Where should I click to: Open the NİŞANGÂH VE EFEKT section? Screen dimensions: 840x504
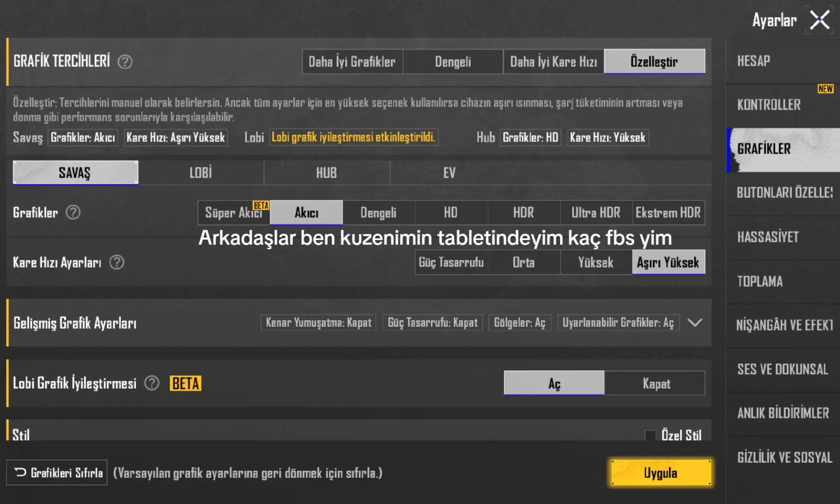783,325
